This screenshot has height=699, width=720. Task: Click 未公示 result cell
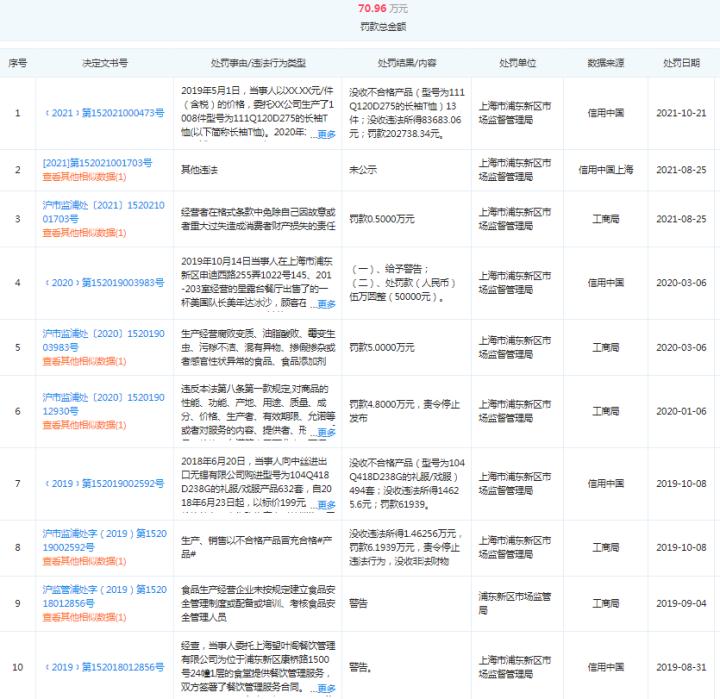(363, 170)
